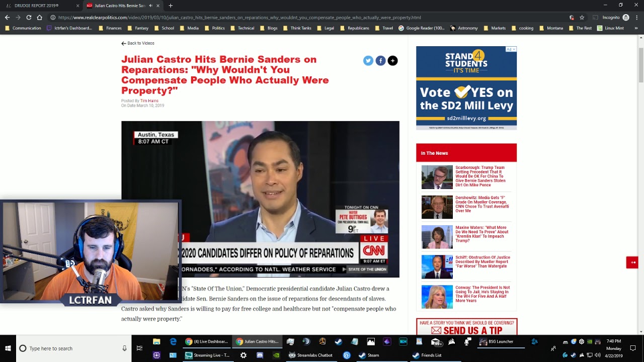Reload the current page
The image size is (644, 362).
click(x=29, y=18)
